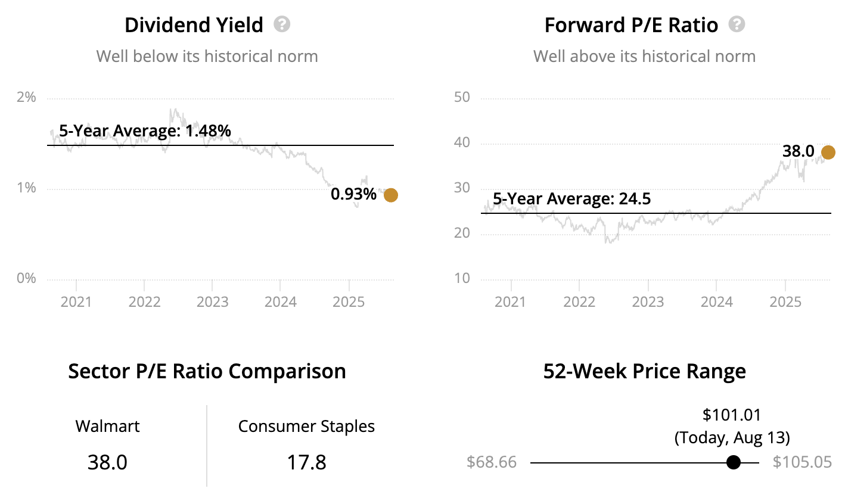Click the 5-Year Average: 24.5 label
This screenshot has width=845, height=504.
[x=572, y=198]
